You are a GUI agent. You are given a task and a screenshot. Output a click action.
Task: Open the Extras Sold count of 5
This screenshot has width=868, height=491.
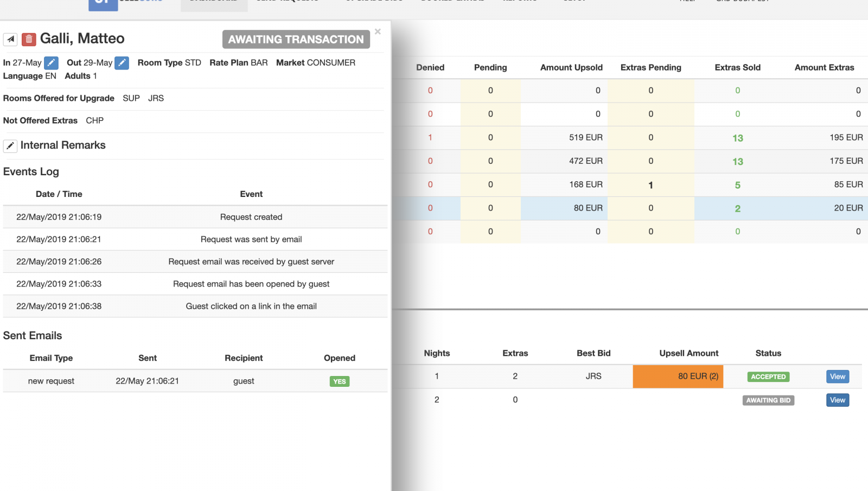(737, 185)
